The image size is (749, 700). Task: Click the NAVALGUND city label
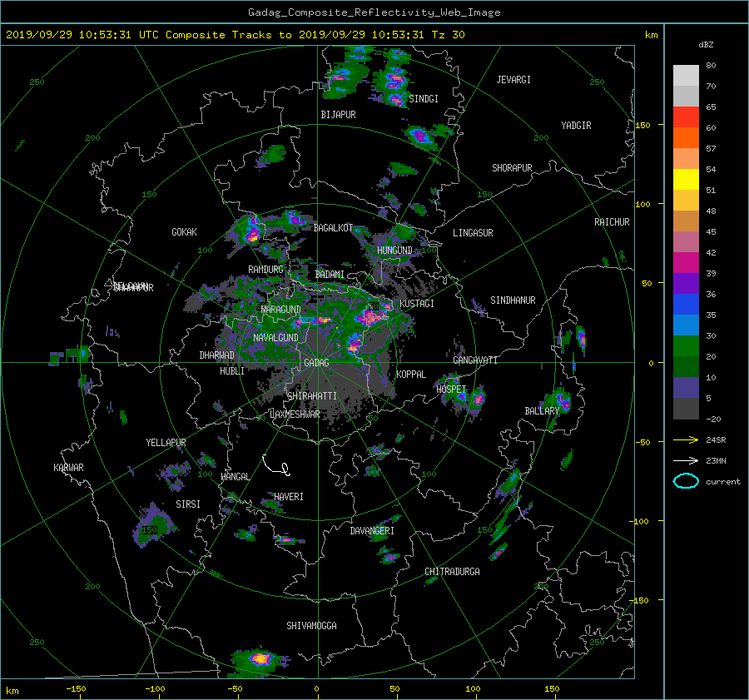tap(275, 338)
